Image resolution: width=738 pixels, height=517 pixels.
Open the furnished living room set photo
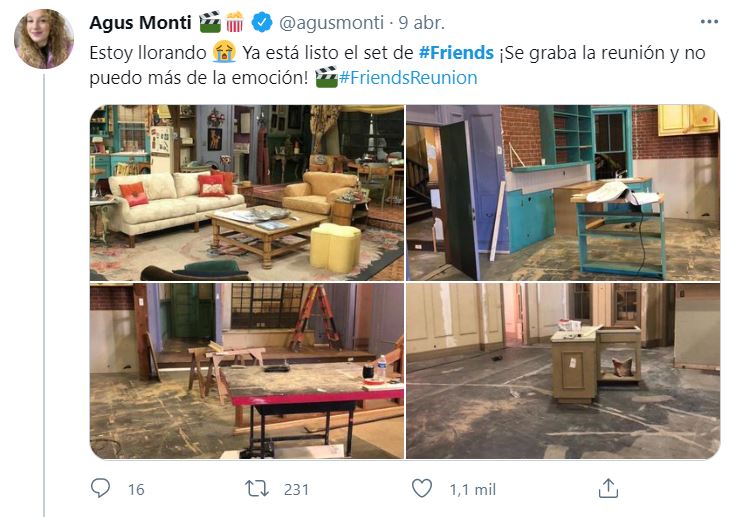pyautogui.click(x=247, y=193)
